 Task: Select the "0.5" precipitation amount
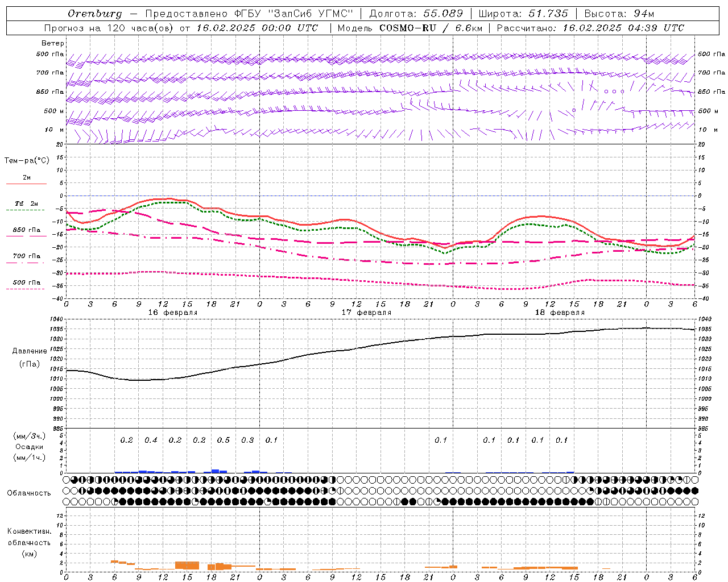pos(224,440)
